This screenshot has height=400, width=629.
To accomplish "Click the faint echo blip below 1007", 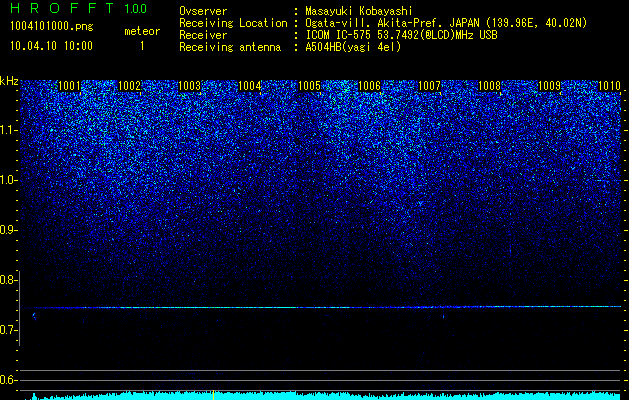I will (443, 316).
